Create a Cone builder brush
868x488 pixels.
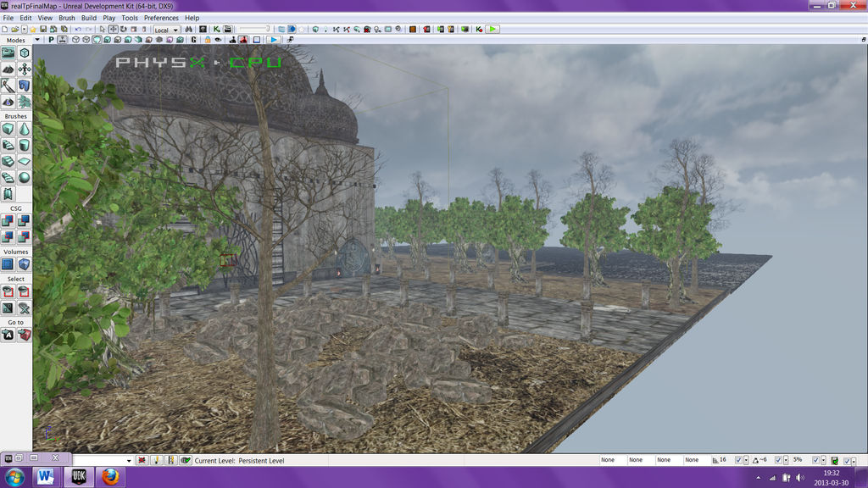(x=25, y=129)
